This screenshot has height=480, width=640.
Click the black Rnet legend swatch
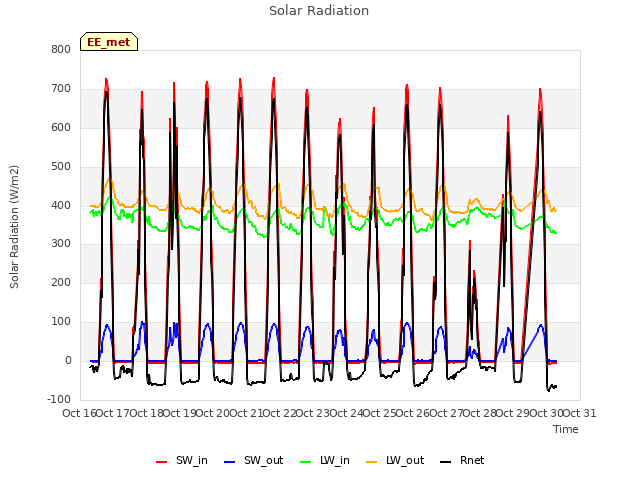point(446,462)
